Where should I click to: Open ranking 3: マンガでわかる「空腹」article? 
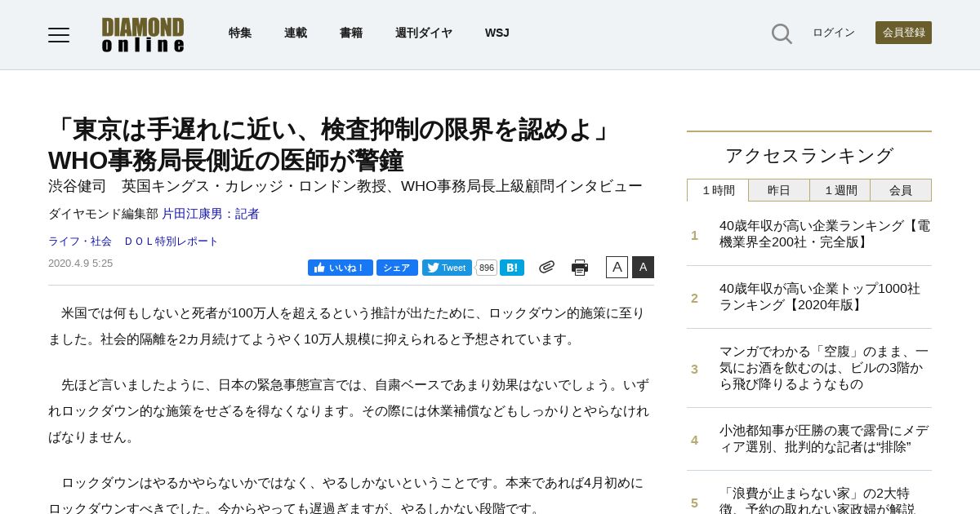pyautogui.click(x=824, y=368)
